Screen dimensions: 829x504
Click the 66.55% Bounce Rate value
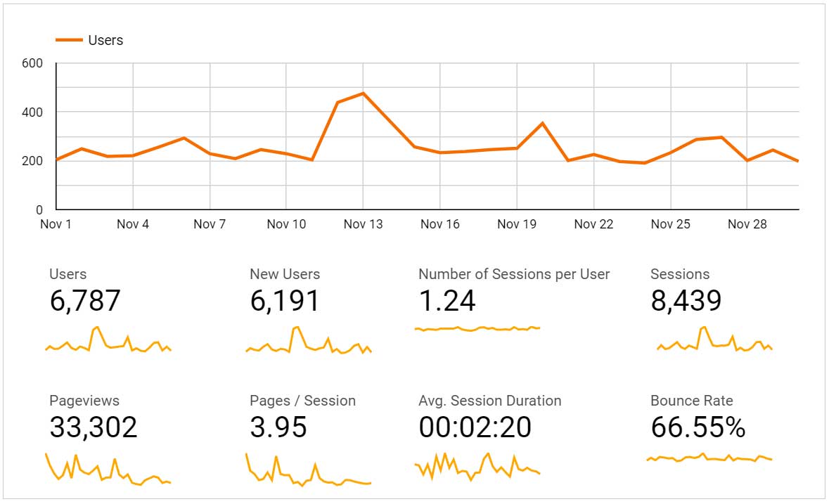698,427
